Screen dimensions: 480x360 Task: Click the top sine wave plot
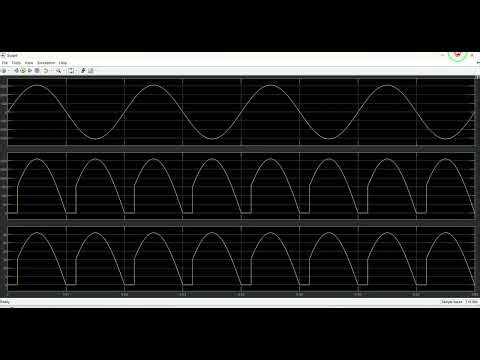[x=241, y=112]
